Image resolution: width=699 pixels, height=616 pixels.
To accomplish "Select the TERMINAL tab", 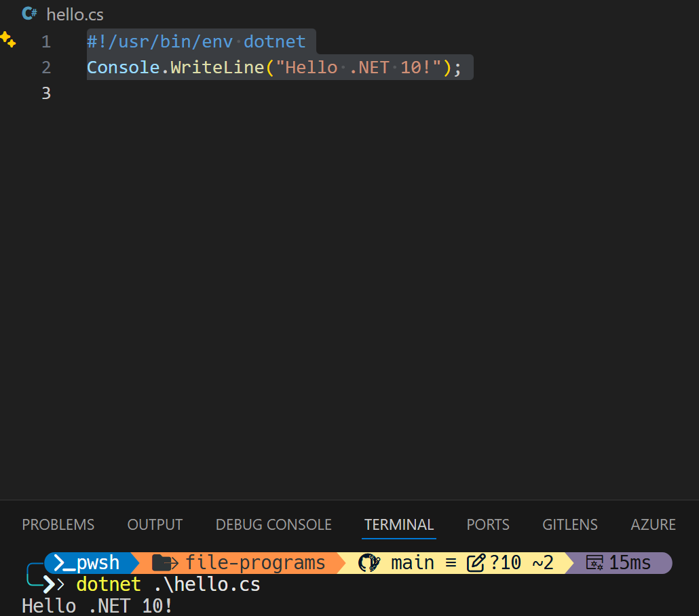I will tap(398, 524).
